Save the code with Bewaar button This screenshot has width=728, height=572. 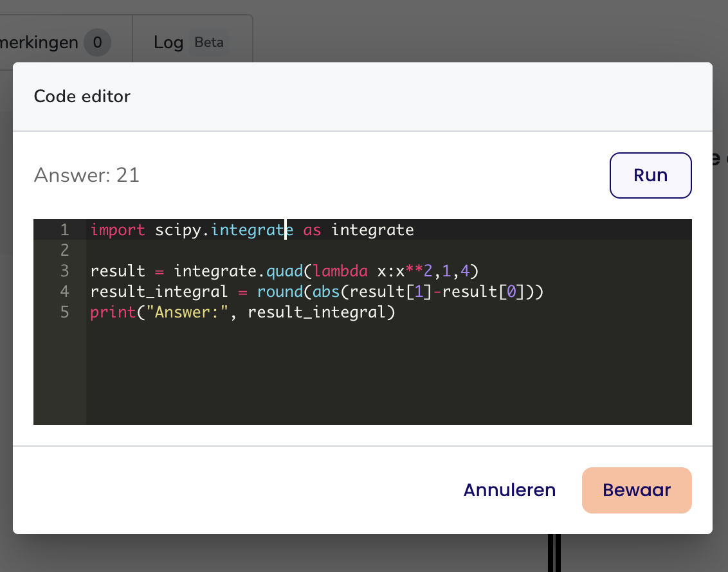coord(637,490)
